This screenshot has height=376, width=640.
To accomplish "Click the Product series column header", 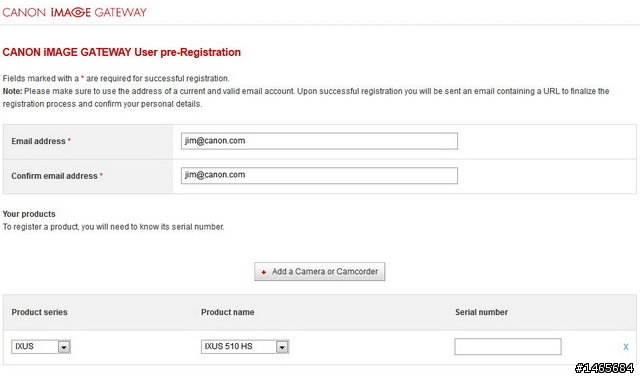I will (x=40, y=312).
